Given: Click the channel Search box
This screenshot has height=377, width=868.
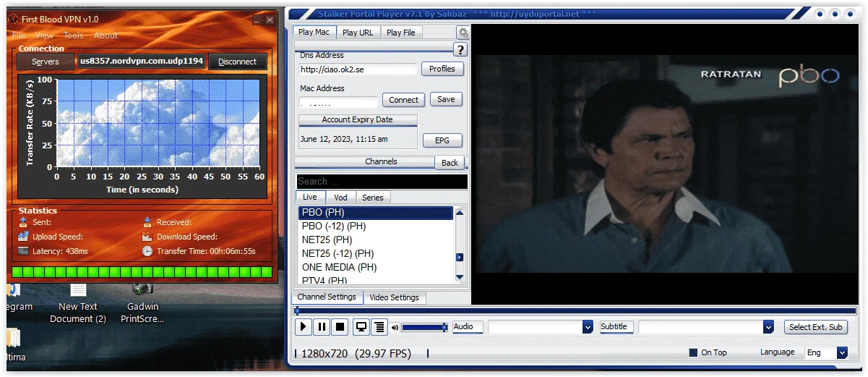Looking at the screenshot, I should tap(382, 182).
